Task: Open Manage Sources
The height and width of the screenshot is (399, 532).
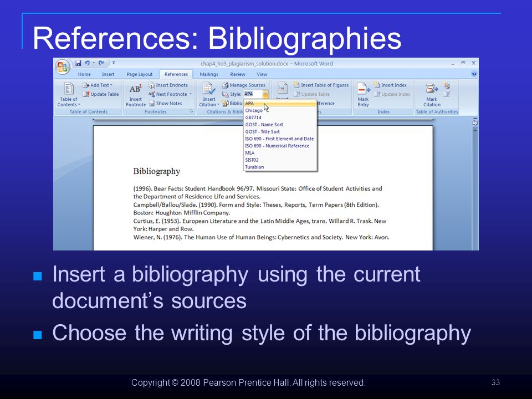Action: point(244,85)
